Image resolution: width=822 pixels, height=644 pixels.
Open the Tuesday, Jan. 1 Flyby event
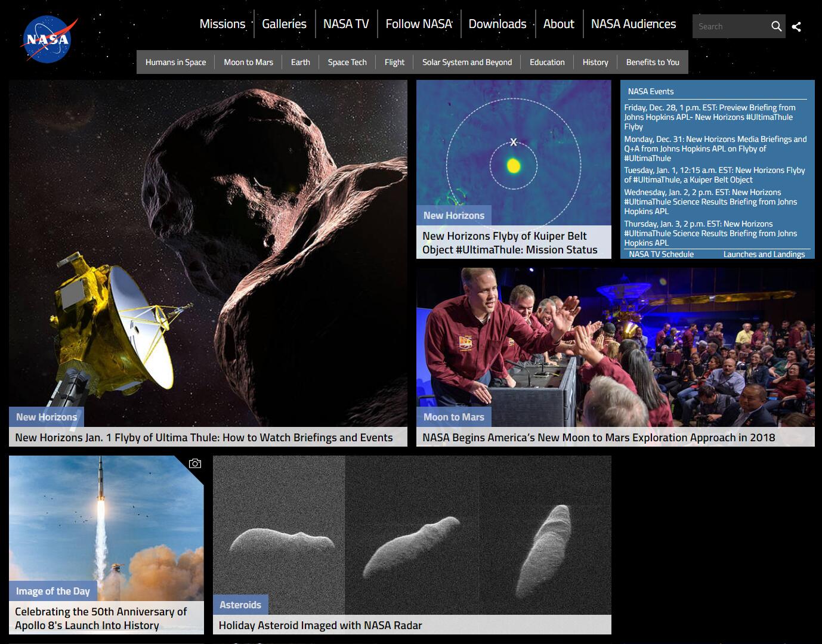[715, 175]
